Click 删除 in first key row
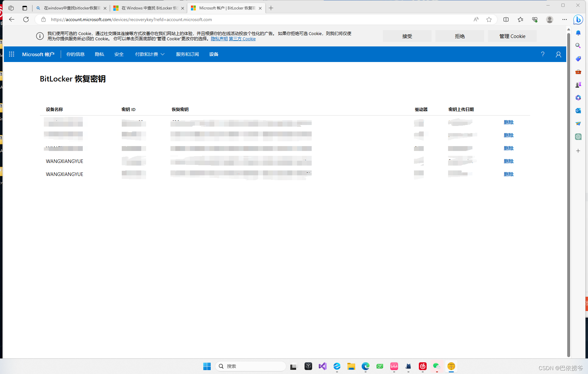The width and height of the screenshot is (588, 374). (508, 122)
